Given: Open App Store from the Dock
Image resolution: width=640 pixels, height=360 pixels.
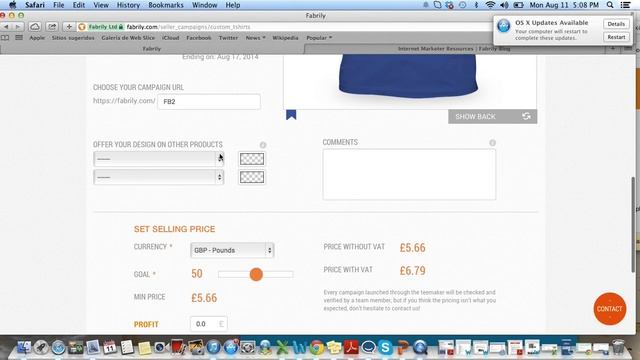Looking at the screenshot, I should [231, 347].
